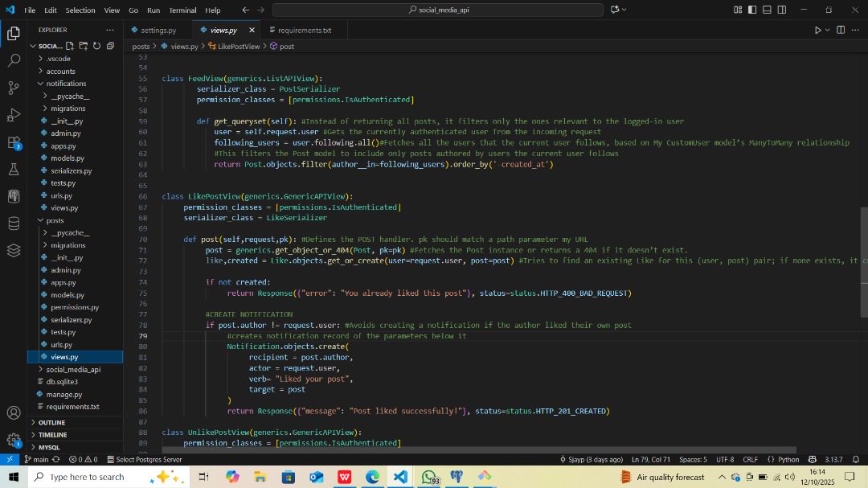Open the Explorer view in activity bar
The width and height of the screenshot is (868, 488).
pos(14,34)
